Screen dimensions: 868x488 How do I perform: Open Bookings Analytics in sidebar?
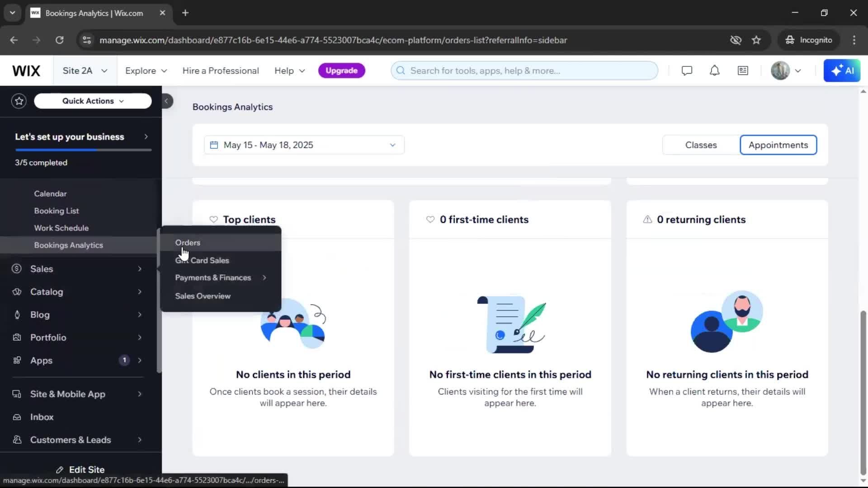(x=69, y=245)
